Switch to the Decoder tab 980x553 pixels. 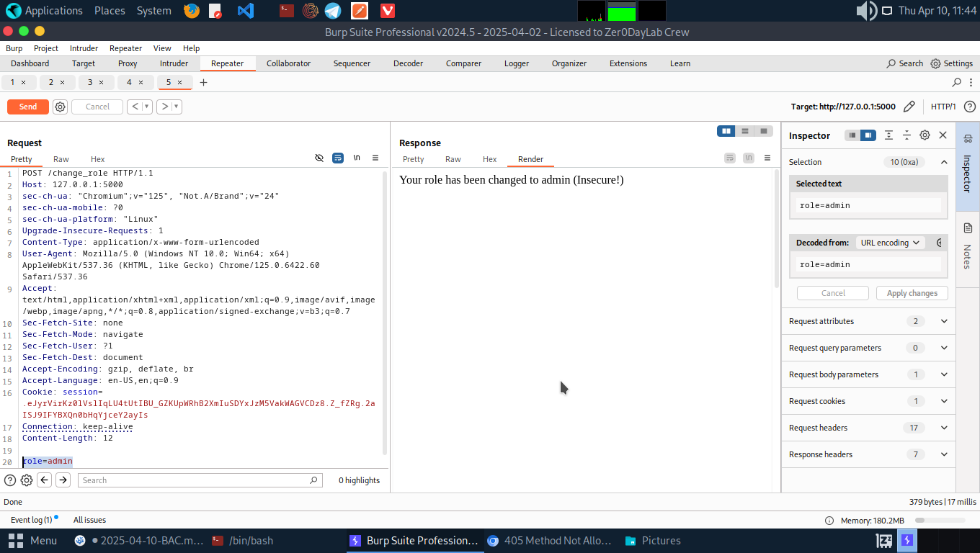[408, 63]
